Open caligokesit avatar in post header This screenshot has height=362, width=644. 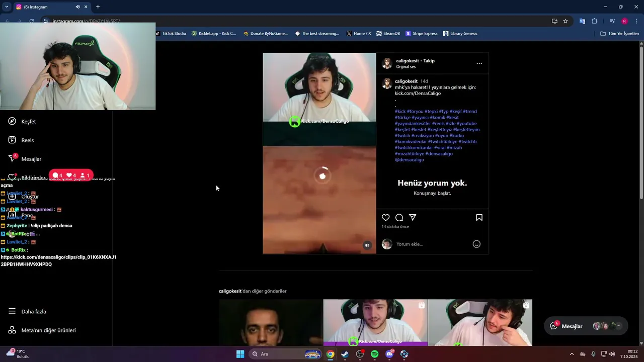click(x=387, y=63)
